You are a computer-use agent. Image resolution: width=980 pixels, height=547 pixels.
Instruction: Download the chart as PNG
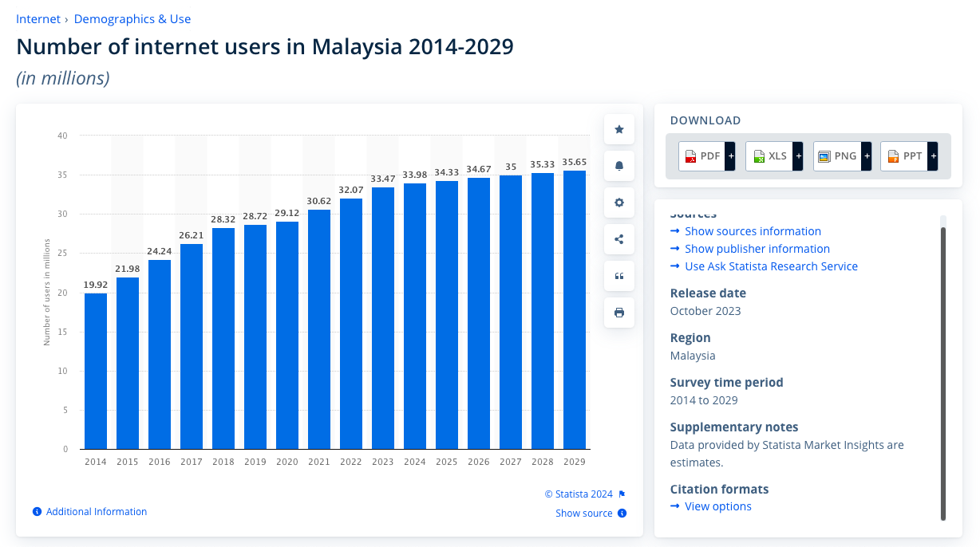click(836, 155)
